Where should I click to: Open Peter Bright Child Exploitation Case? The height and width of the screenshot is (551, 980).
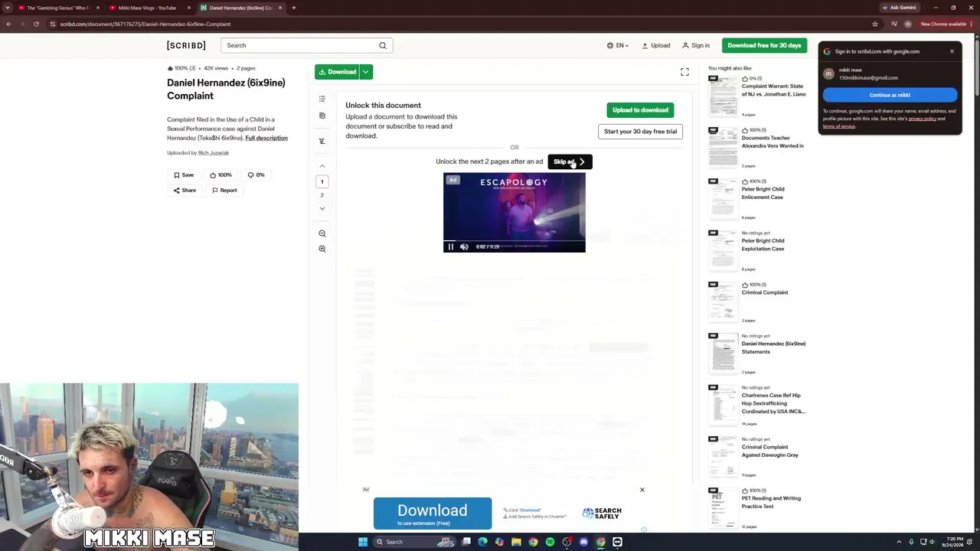763,245
